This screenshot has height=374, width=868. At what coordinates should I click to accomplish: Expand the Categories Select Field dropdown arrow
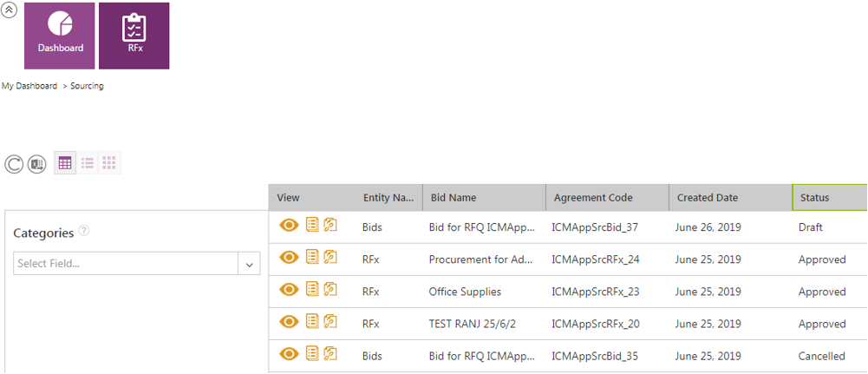coord(249,264)
